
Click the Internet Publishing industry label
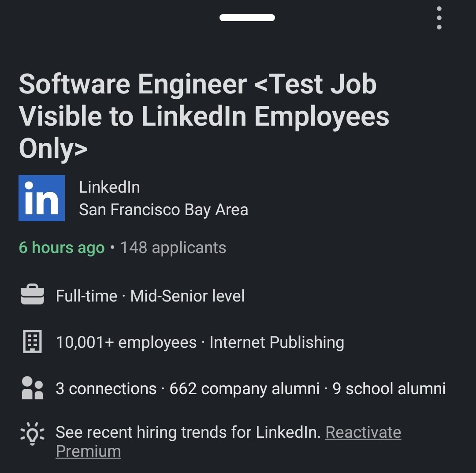point(277,343)
